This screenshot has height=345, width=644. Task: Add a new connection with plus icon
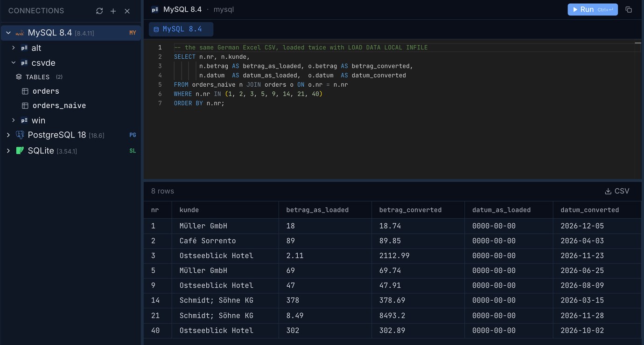[x=113, y=11]
